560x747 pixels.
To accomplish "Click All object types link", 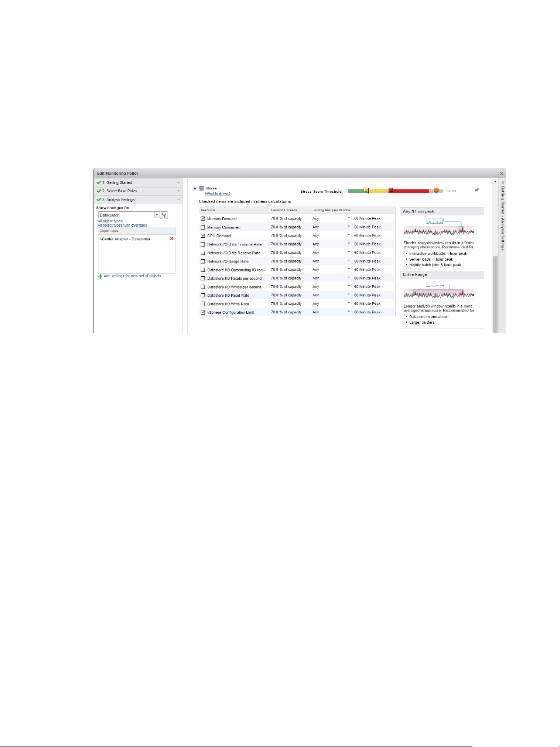I will pyautogui.click(x=110, y=221).
